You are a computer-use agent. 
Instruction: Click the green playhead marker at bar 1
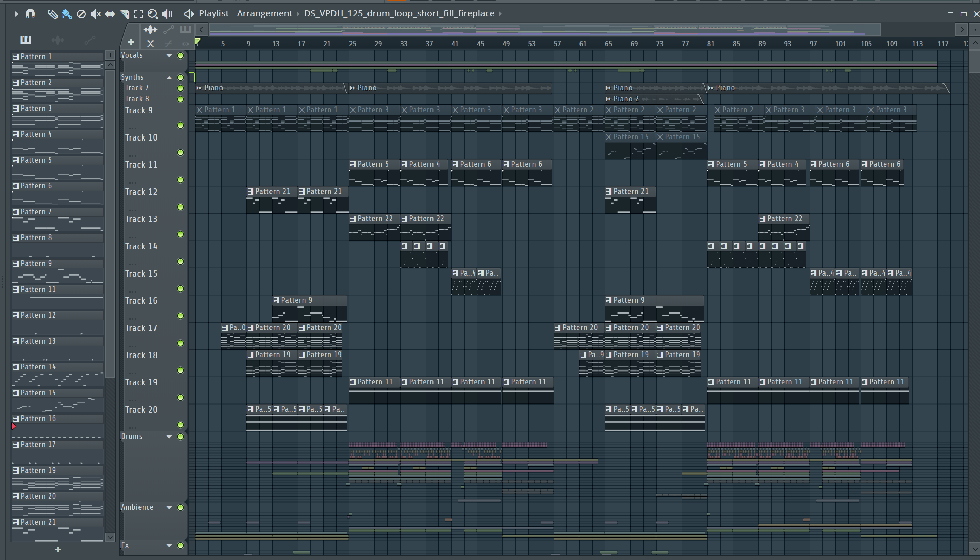point(198,42)
